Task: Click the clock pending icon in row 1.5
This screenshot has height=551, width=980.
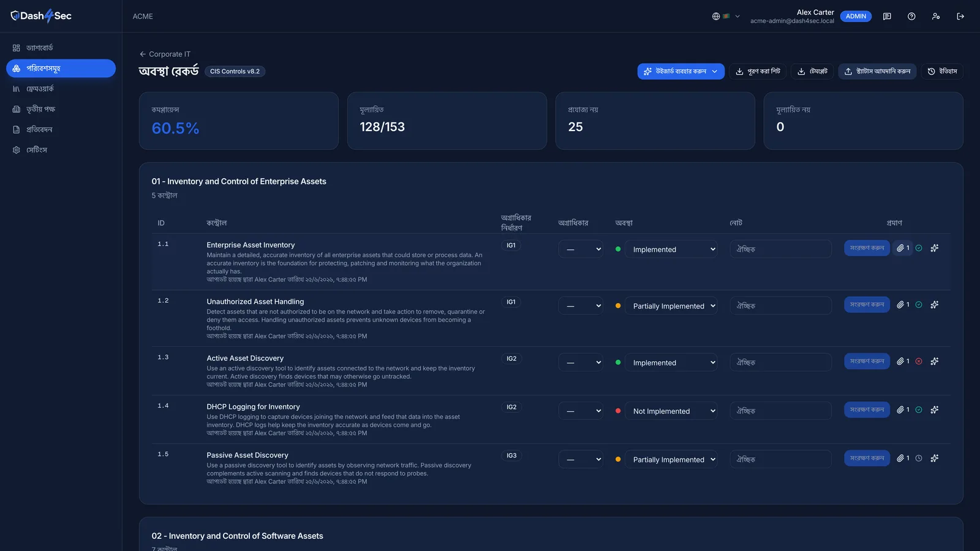Action: pyautogui.click(x=919, y=458)
